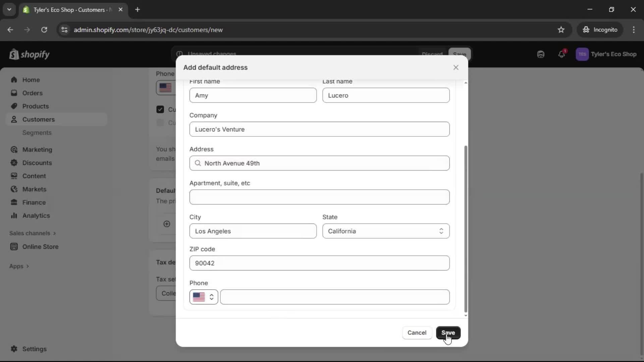Viewport: 644px width, 362px height.
Task: Open Settings at the bottom of sidebar
Action: (x=33, y=349)
